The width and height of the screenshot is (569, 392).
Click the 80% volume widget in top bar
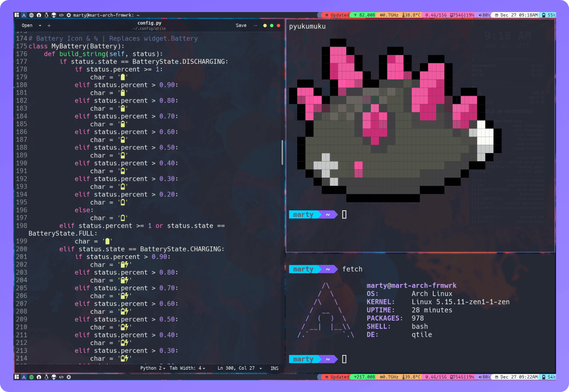click(x=483, y=15)
